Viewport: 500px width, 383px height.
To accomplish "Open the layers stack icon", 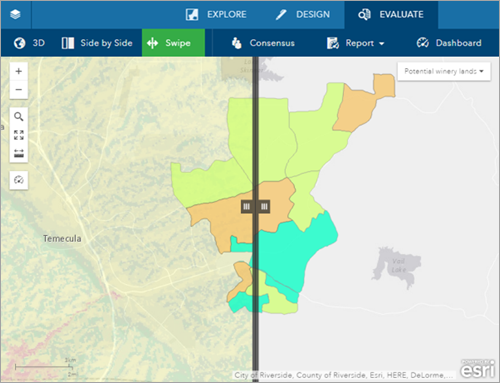I will [15, 14].
